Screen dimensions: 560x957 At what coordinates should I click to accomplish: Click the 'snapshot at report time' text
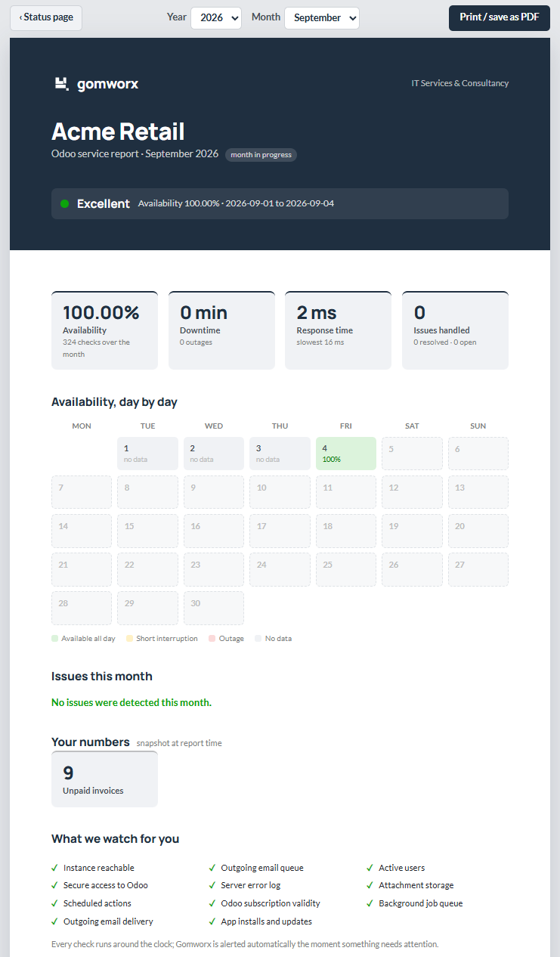pos(179,743)
